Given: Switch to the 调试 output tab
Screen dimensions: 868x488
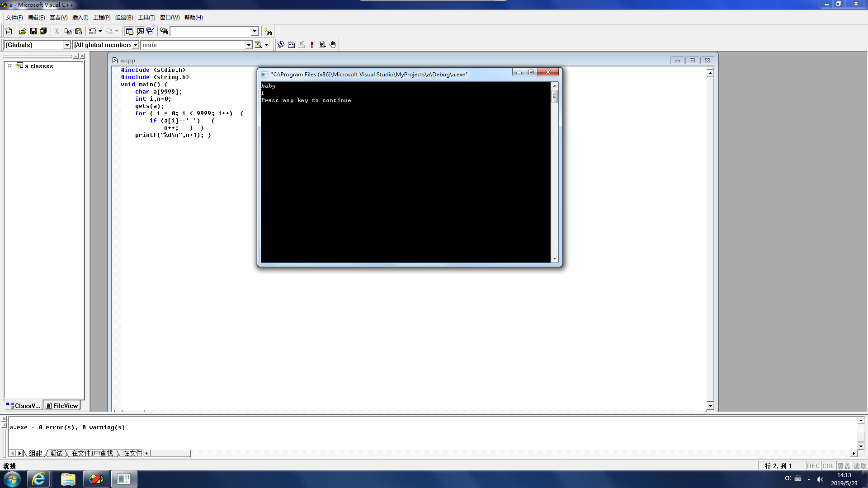Looking at the screenshot, I should (x=57, y=453).
